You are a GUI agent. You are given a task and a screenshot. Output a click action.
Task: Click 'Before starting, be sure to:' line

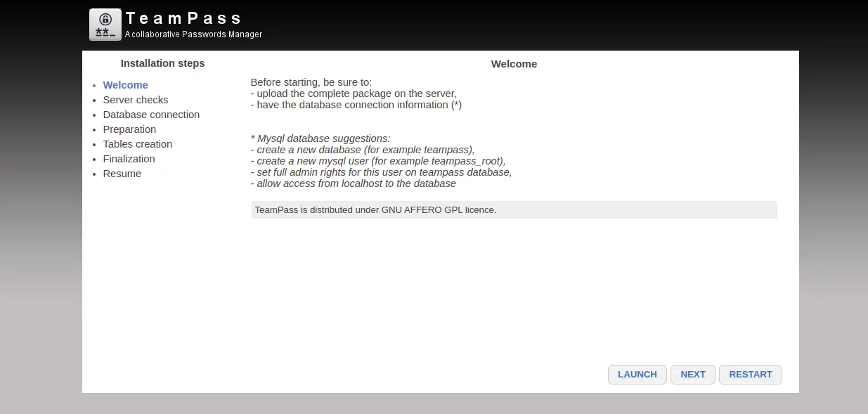point(311,82)
